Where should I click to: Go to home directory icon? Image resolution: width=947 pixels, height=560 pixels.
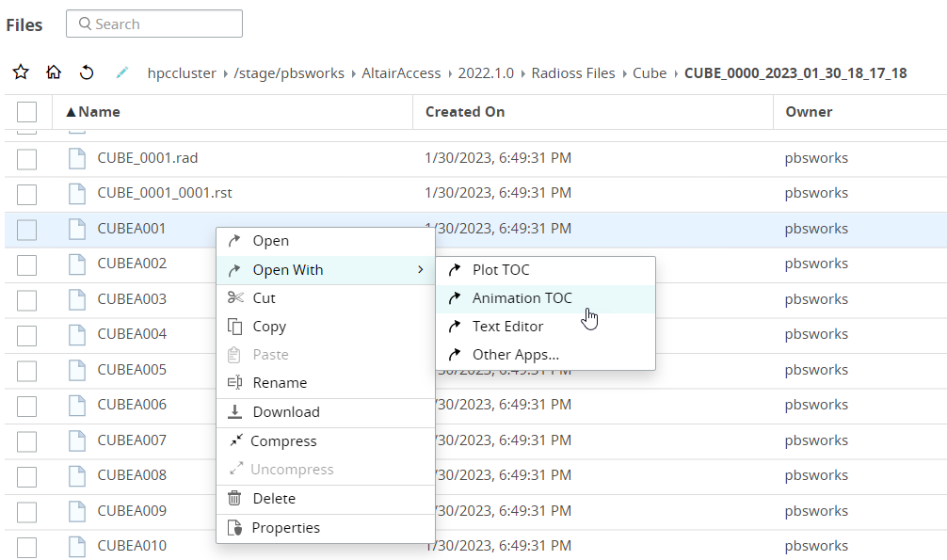(x=54, y=72)
